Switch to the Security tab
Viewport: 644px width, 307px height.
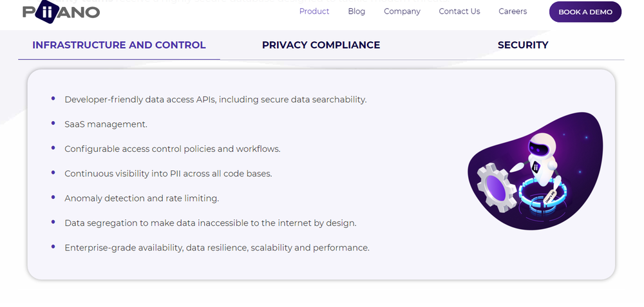[523, 45]
